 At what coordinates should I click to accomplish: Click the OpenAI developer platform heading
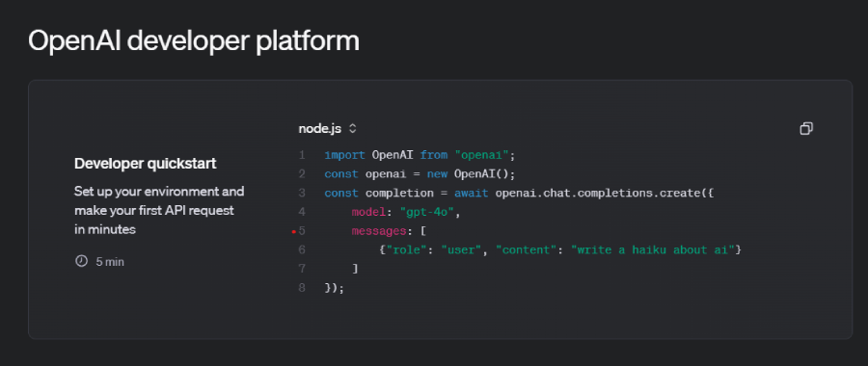pyautogui.click(x=194, y=41)
